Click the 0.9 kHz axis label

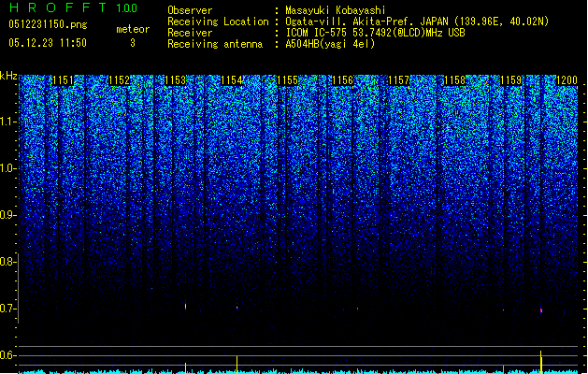coord(8,215)
